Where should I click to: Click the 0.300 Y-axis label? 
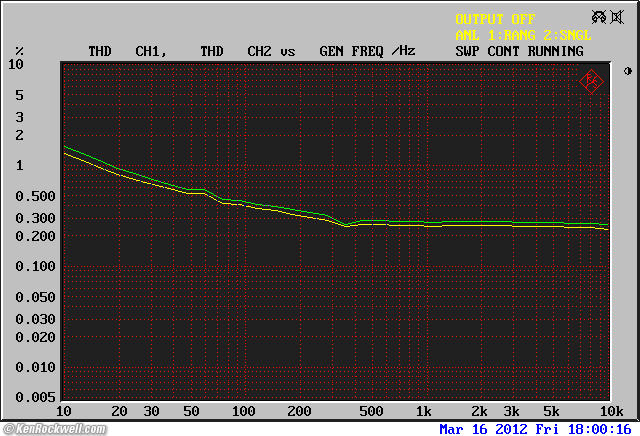click(x=35, y=218)
